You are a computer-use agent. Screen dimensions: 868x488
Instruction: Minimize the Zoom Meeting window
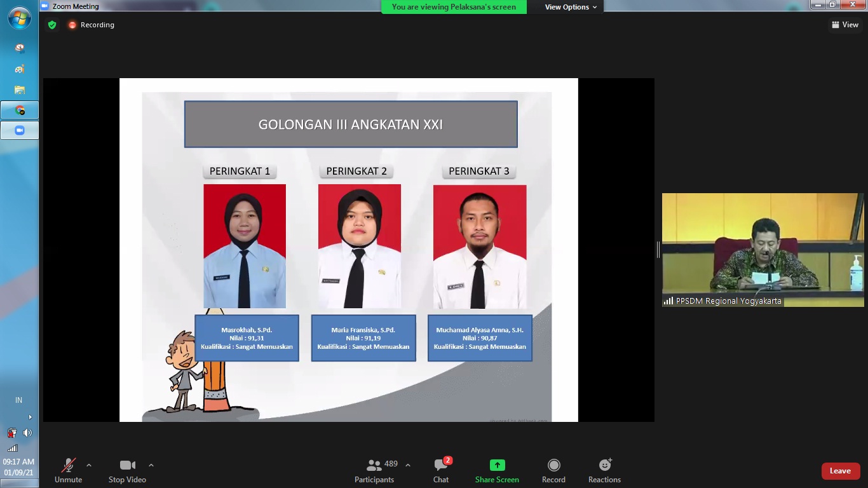pyautogui.click(x=818, y=5)
